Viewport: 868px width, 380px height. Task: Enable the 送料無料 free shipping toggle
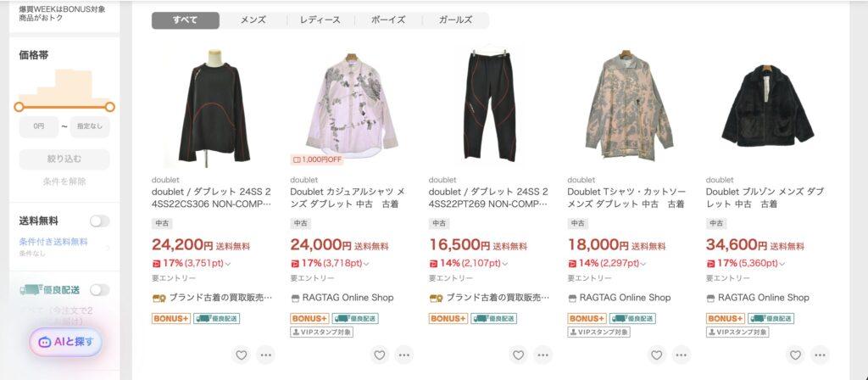(x=100, y=221)
